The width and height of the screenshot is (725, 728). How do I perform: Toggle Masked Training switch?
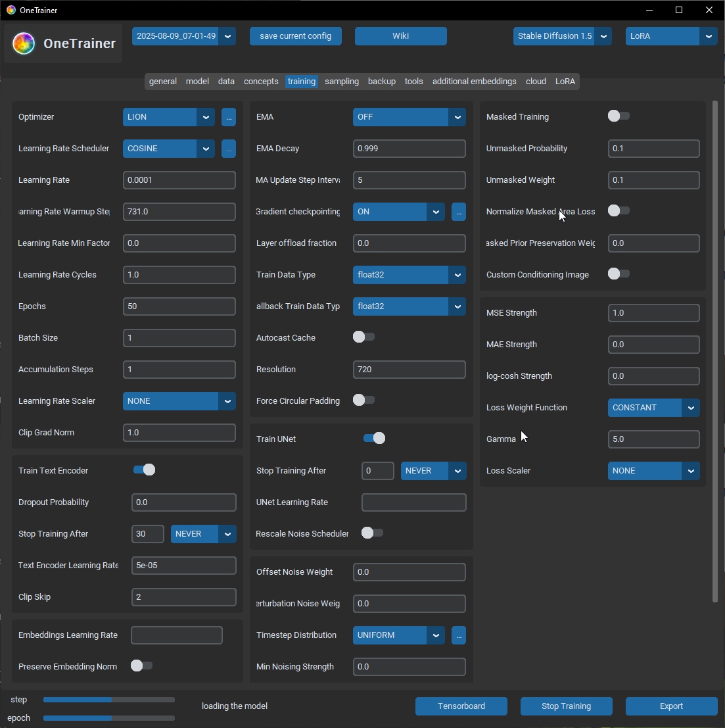619,116
